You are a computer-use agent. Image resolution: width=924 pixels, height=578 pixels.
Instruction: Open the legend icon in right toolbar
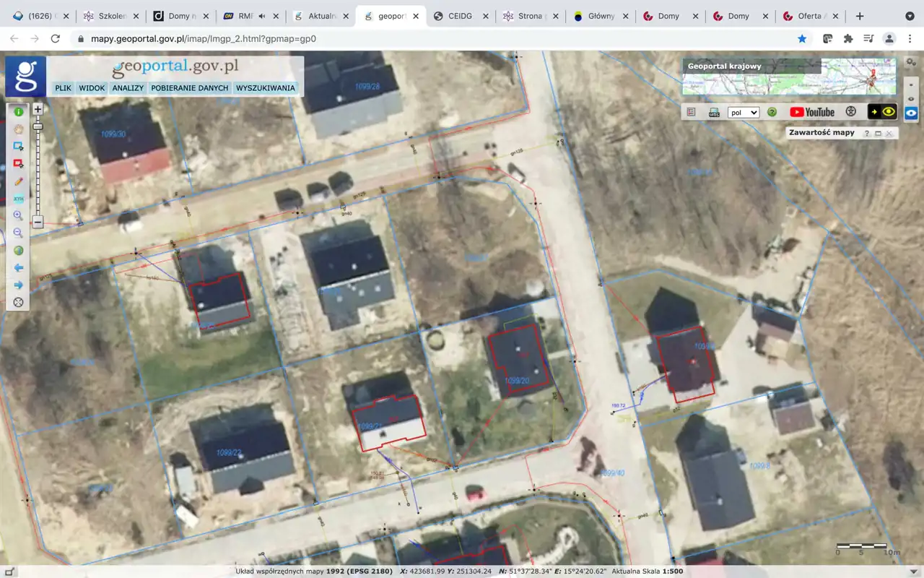691,112
